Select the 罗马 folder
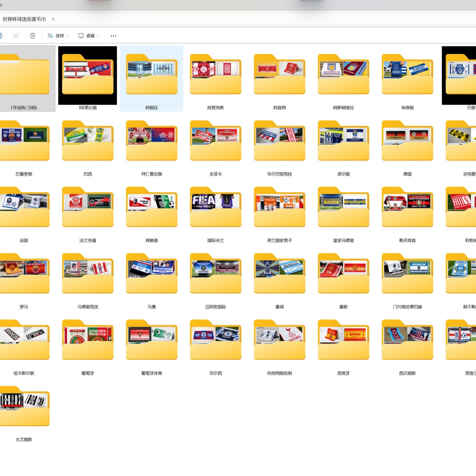 (x=24, y=274)
